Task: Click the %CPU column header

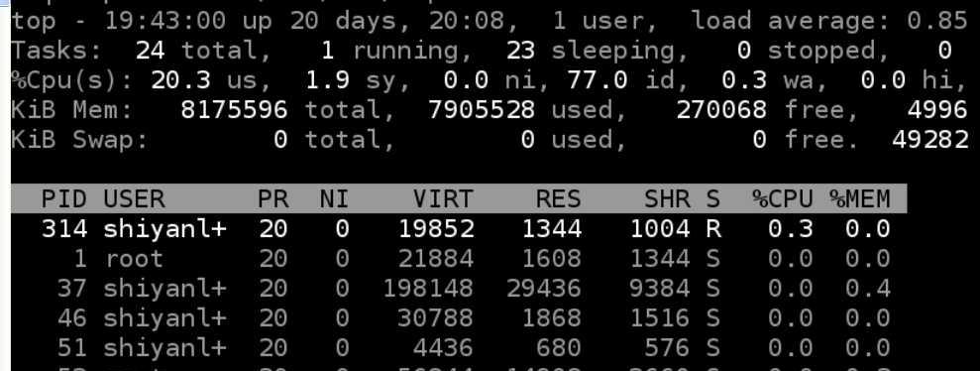Action: 783,199
